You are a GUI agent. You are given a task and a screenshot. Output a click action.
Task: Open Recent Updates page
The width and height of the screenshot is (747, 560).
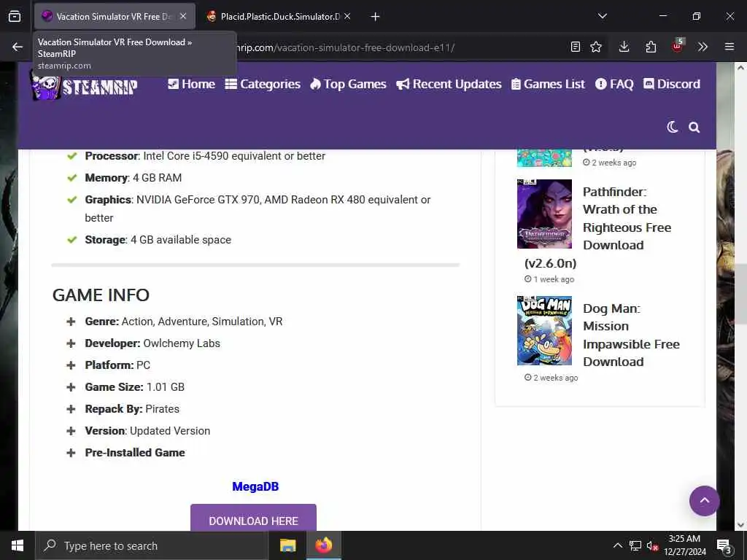pyautogui.click(x=449, y=85)
